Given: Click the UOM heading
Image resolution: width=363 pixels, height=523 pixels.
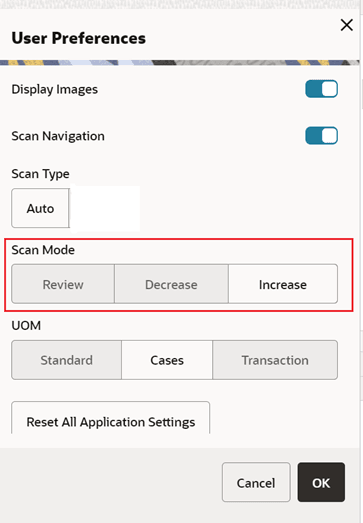Looking at the screenshot, I should 26,326.
